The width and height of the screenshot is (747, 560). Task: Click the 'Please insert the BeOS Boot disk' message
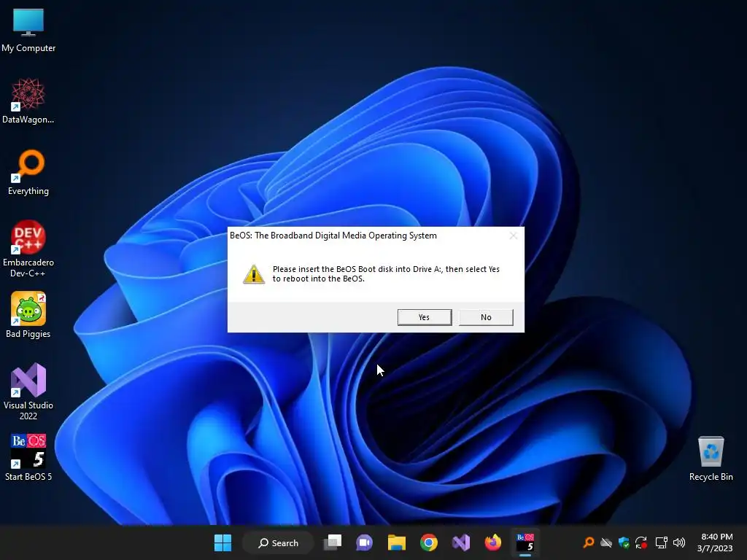tap(386, 274)
